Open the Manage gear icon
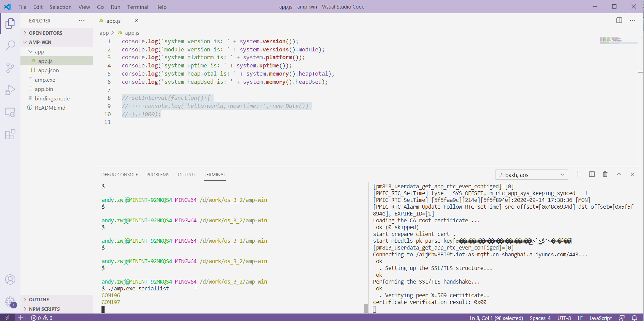This screenshot has width=644, height=321. (x=10, y=302)
